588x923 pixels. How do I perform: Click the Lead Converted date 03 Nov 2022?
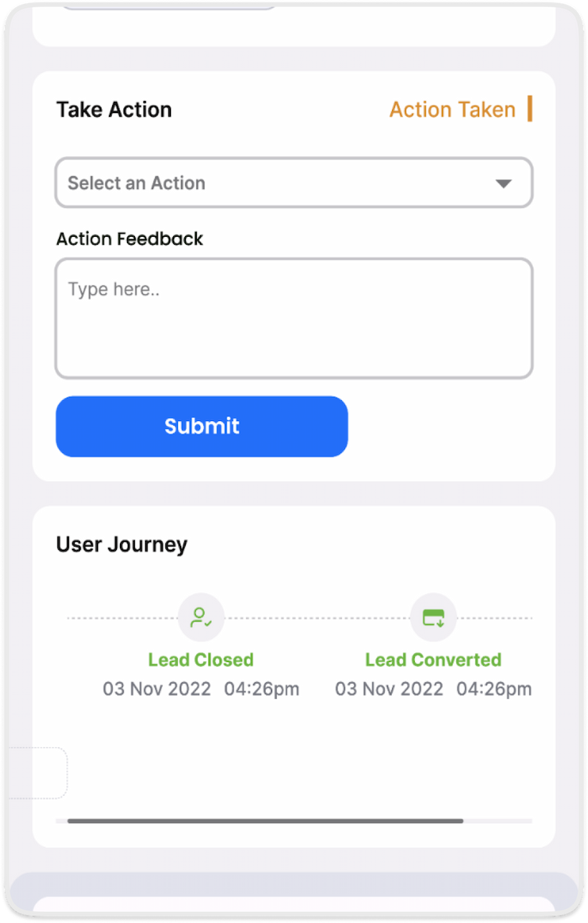[x=389, y=689]
